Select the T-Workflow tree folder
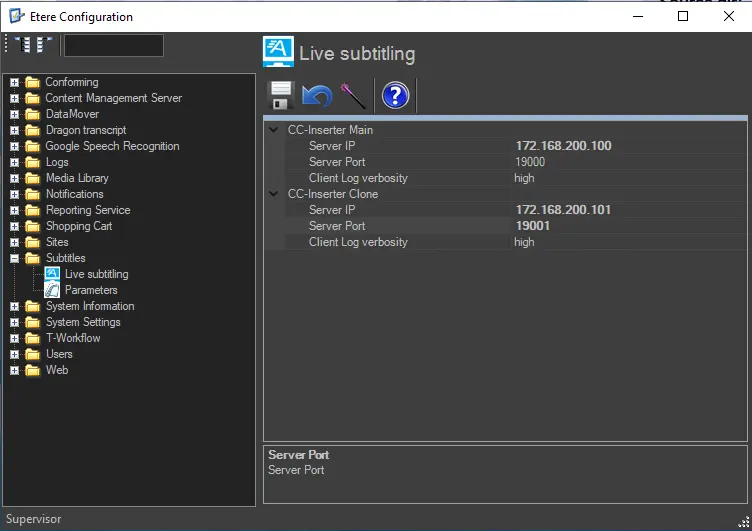This screenshot has width=752, height=531. pos(72,338)
